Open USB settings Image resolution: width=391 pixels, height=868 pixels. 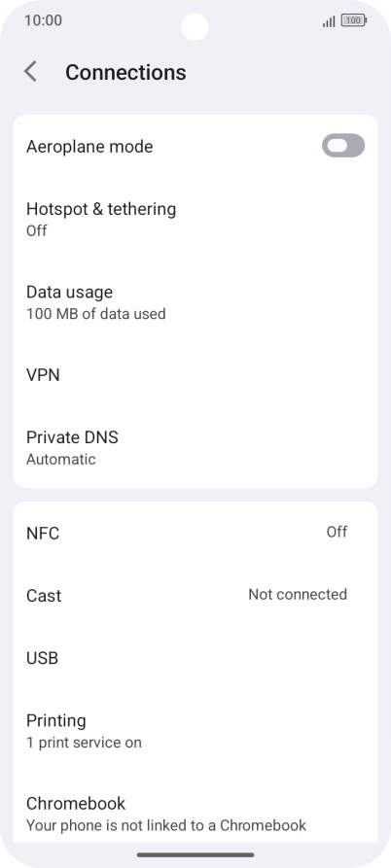pyautogui.click(x=195, y=658)
